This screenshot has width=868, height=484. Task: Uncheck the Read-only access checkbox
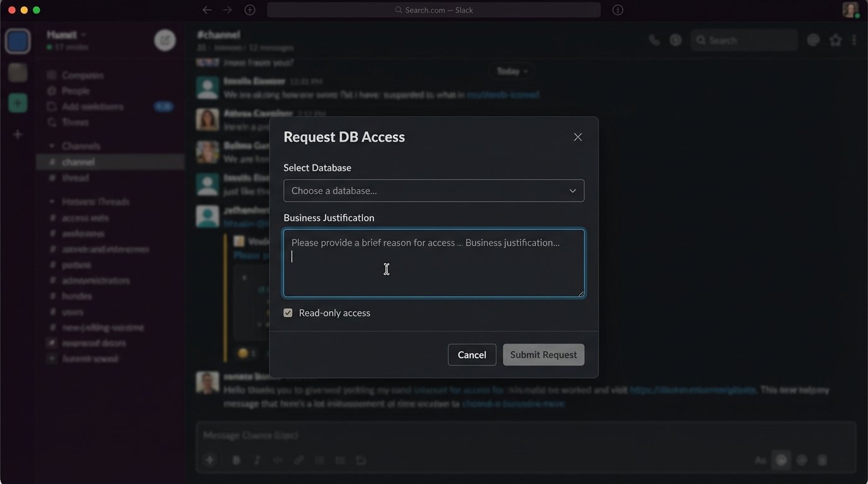click(x=288, y=312)
